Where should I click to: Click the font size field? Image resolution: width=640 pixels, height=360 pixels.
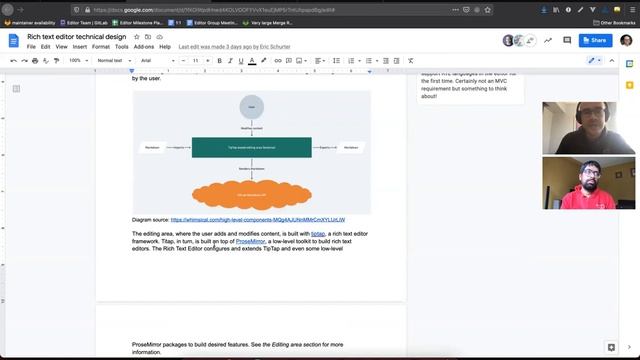[196, 61]
